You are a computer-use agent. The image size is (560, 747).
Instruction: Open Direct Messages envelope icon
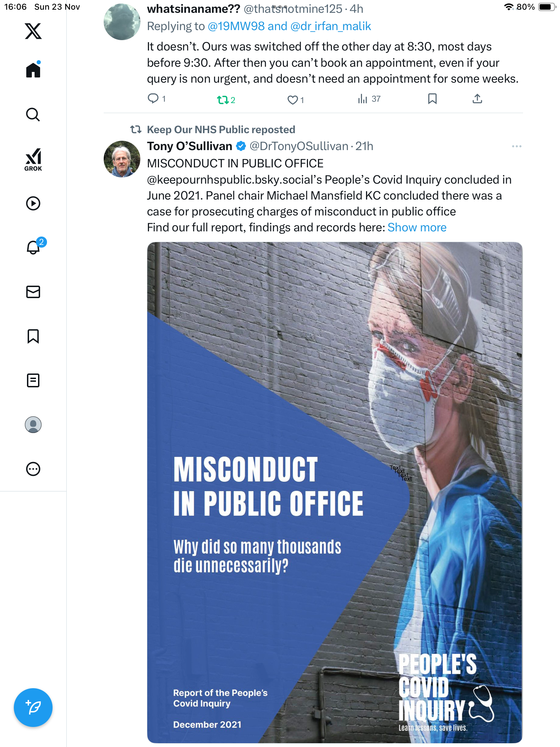33,292
